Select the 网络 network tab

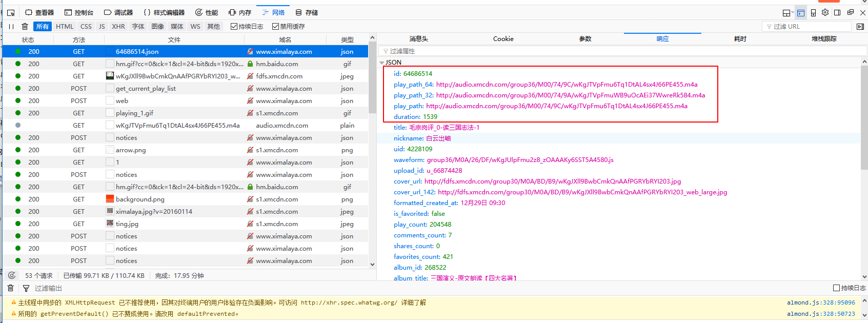pyautogui.click(x=273, y=13)
